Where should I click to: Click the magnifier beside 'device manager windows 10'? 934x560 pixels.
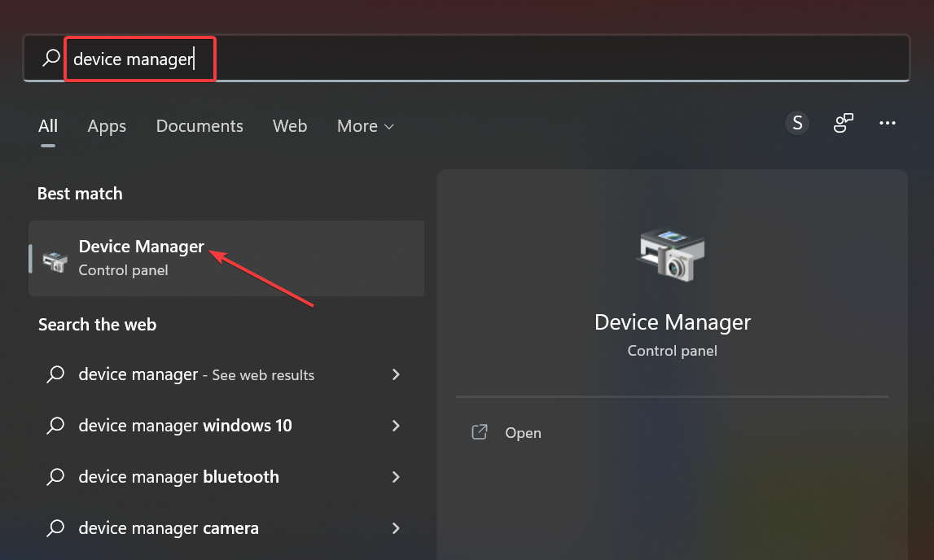tap(55, 426)
